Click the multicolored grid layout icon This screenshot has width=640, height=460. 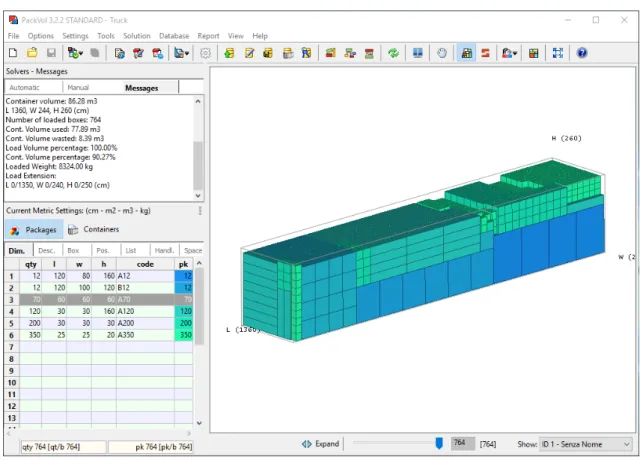tap(533, 53)
